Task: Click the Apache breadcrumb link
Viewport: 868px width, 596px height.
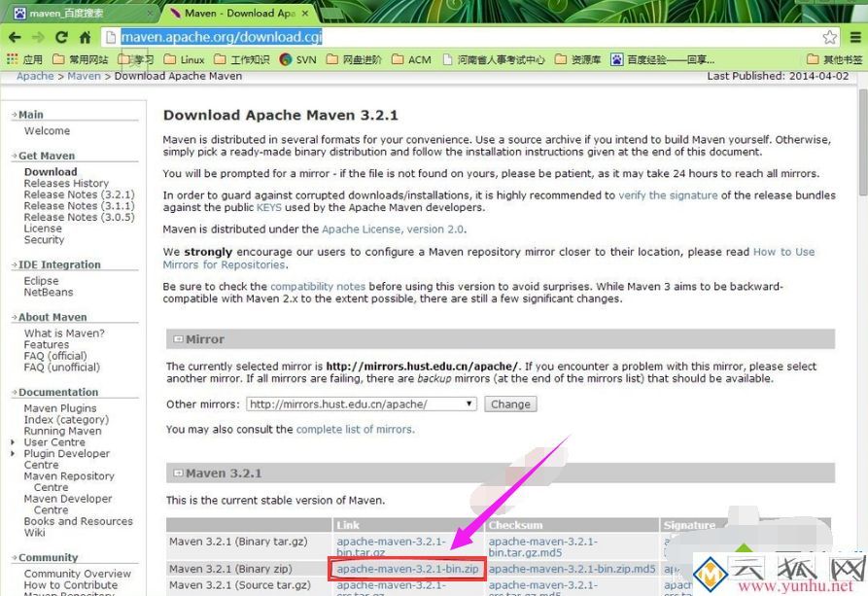Action: pos(35,76)
